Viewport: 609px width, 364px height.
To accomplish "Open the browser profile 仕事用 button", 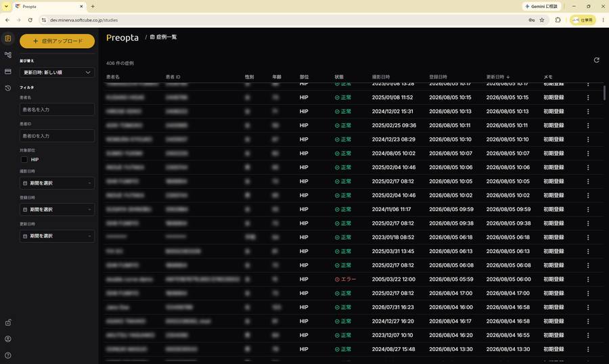I will point(583,20).
